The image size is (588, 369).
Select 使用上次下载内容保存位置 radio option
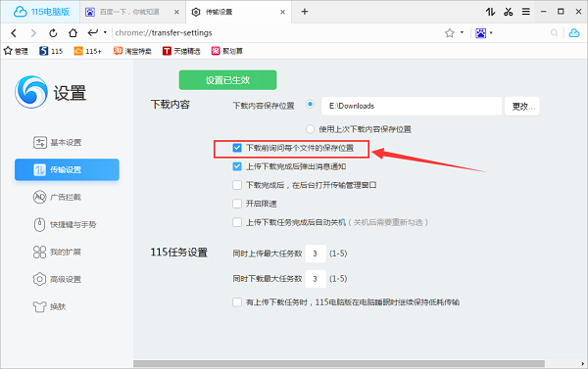pyautogui.click(x=310, y=129)
